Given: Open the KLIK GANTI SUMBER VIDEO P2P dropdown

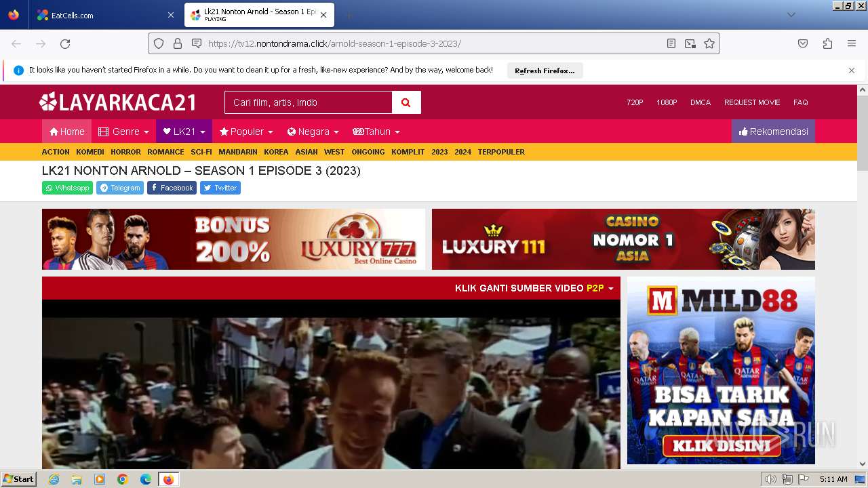Looking at the screenshot, I should (x=534, y=288).
